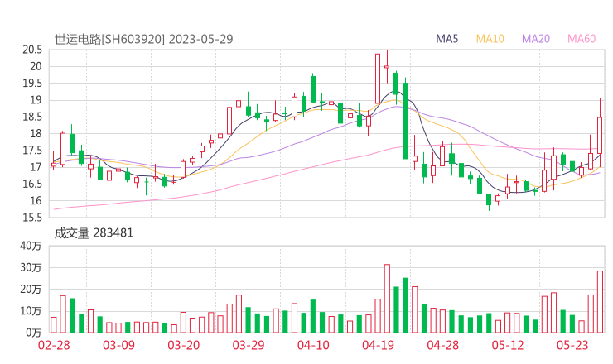Screen dimensions: 613x364
Task: Click the 20.5 price axis label
Action: (x=32, y=50)
